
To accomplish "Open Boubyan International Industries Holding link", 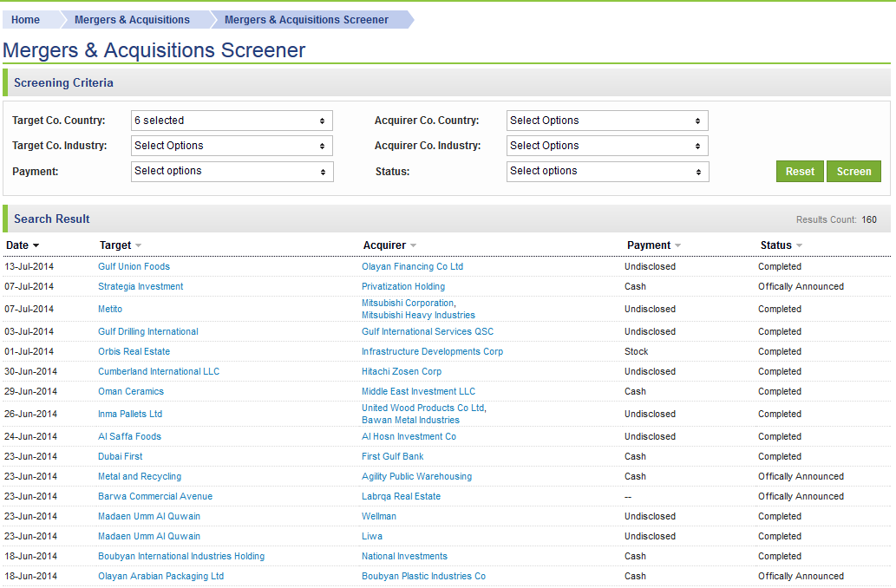I will pyautogui.click(x=181, y=557).
